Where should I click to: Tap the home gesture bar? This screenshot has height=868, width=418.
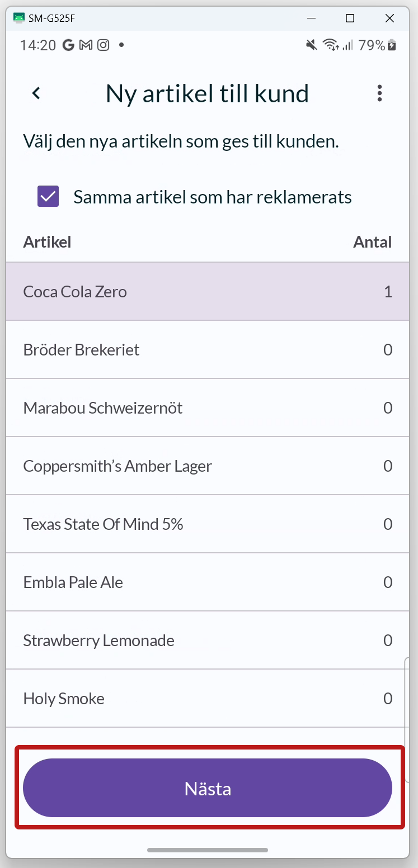click(208, 850)
